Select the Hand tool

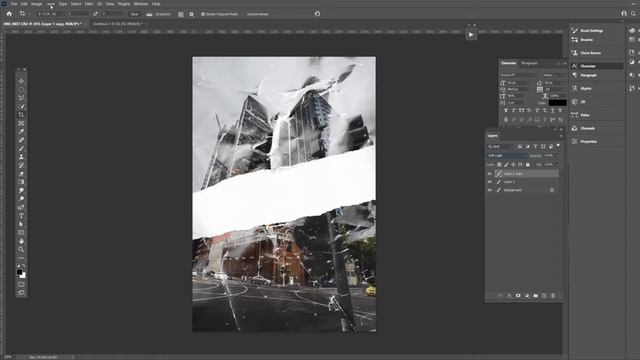pyautogui.click(x=21, y=241)
